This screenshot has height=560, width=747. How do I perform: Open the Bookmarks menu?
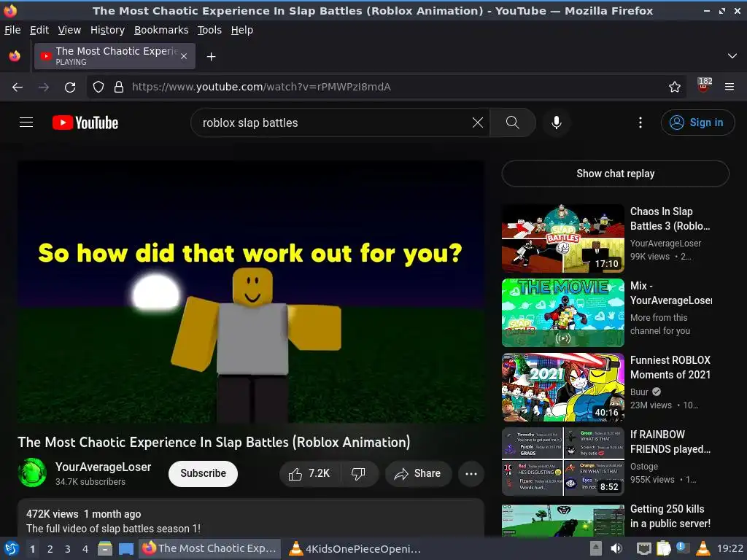point(161,30)
